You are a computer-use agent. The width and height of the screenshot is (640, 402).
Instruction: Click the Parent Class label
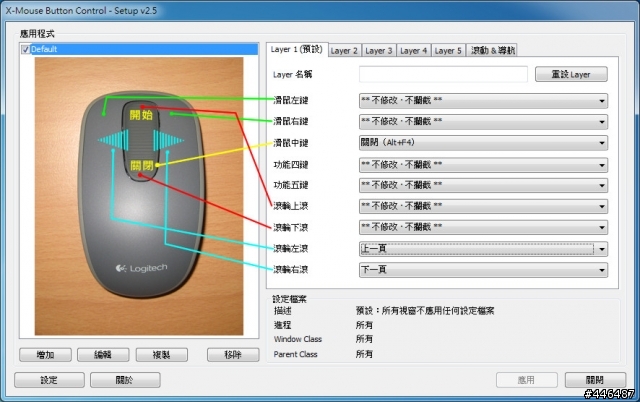[x=296, y=354]
